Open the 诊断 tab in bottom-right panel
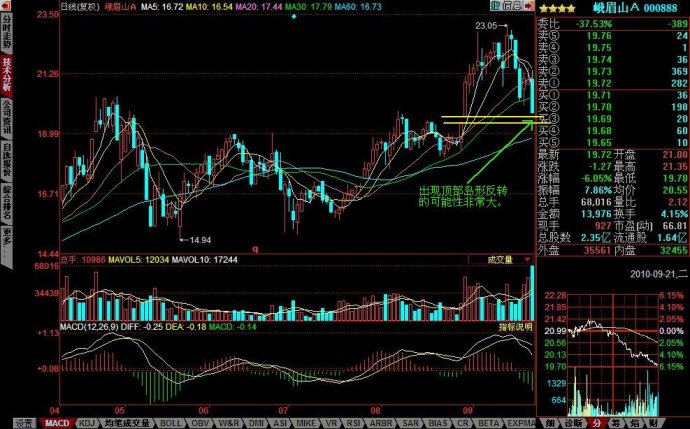The image size is (690, 429). pyautogui.click(x=574, y=423)
